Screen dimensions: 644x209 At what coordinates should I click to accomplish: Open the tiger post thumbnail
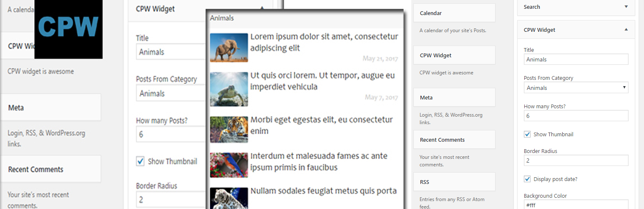click(229, 130)
